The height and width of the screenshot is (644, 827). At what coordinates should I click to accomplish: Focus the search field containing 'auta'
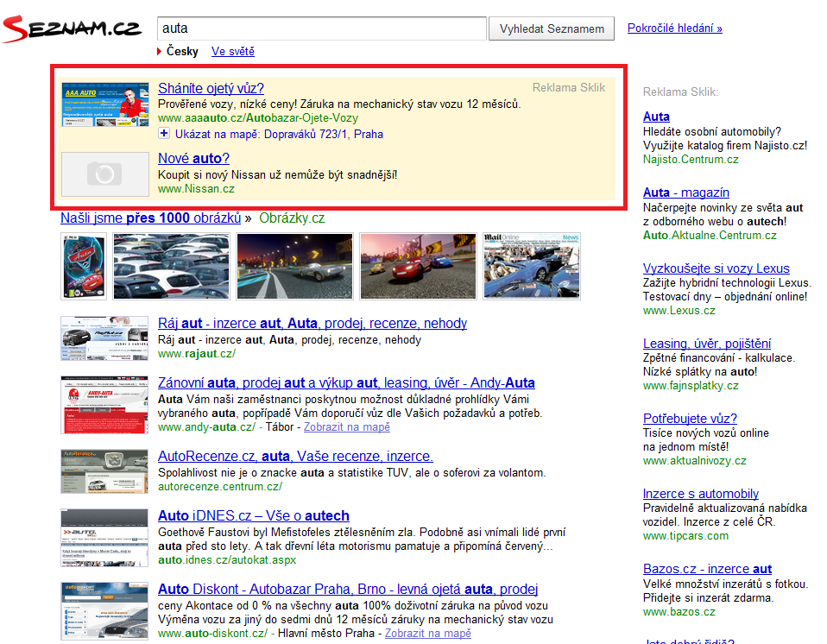(322, 28)
